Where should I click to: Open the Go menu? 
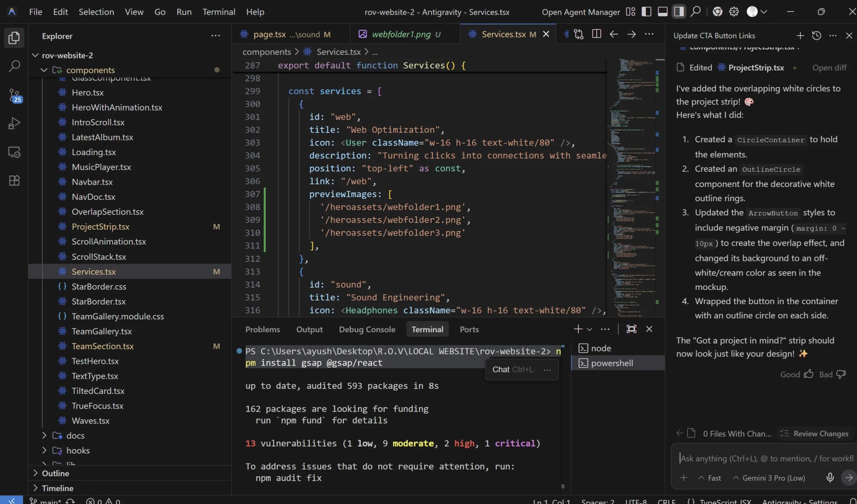(160, 12)
